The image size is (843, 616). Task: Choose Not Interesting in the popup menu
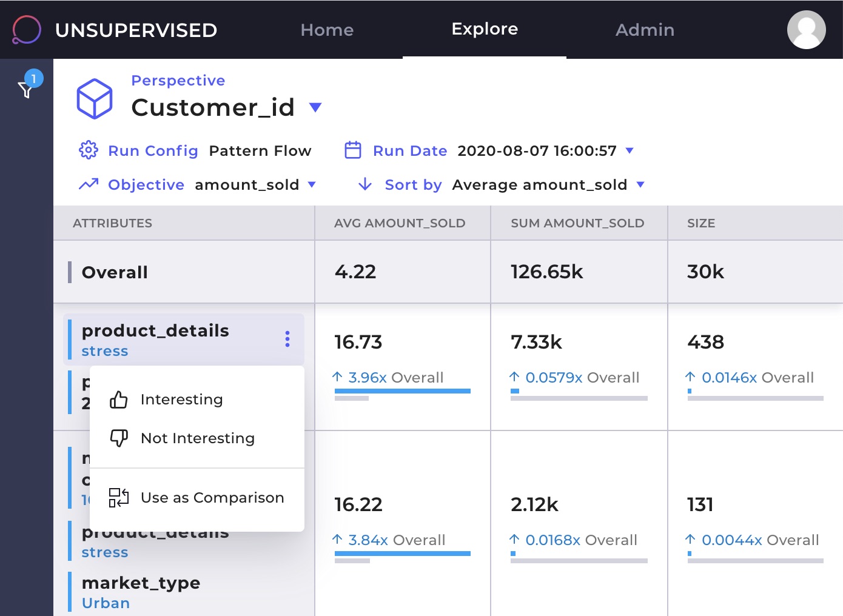coord(197,438)
